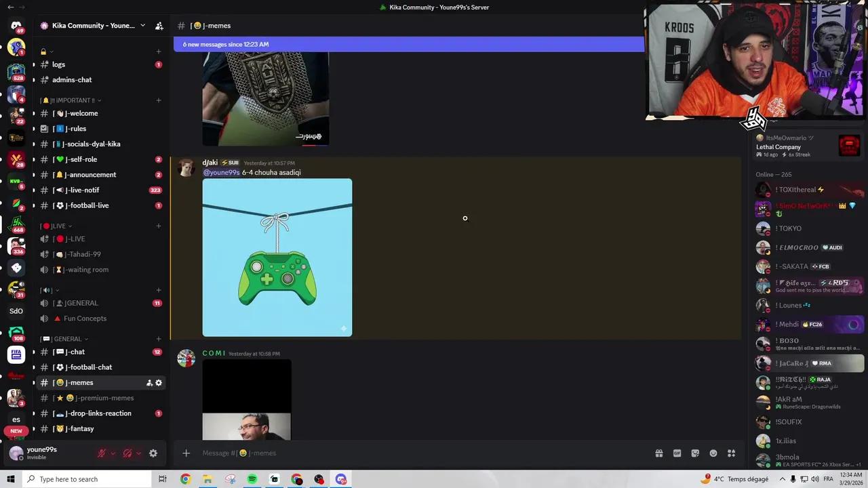Click the Channel Settings gear next to j-memes
This screenshot has height=488, width=868.
click(x=158, y=382)
